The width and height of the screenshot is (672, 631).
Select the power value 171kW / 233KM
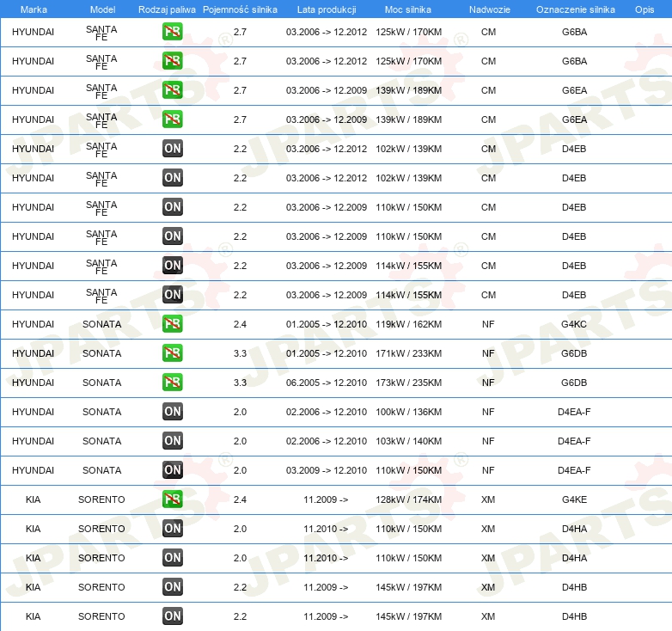coord(408,353)
